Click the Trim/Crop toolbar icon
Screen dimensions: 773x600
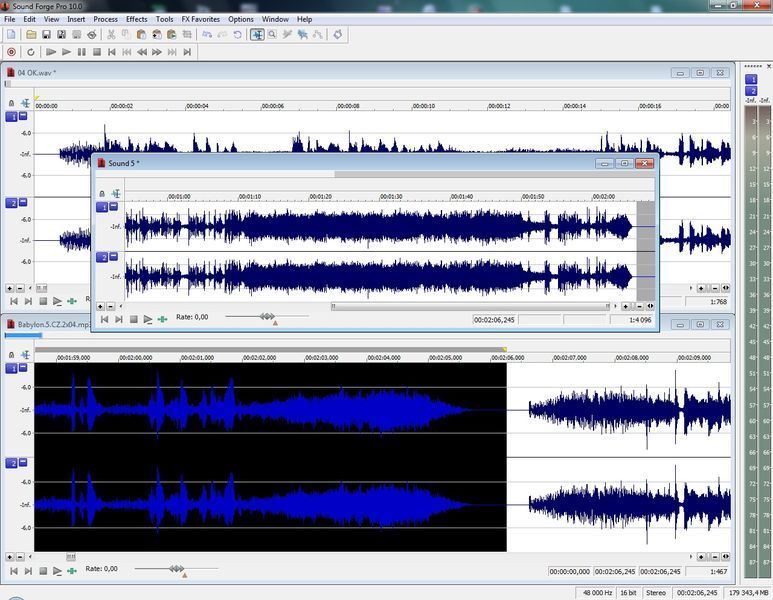[x=187, y=35]
